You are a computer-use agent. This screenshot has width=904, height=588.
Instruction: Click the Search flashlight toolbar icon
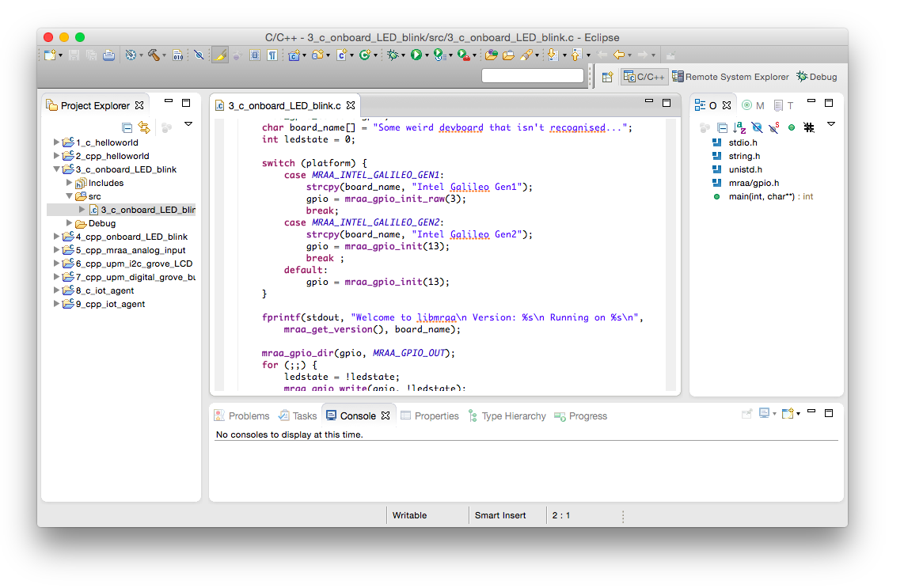point(526,55)
